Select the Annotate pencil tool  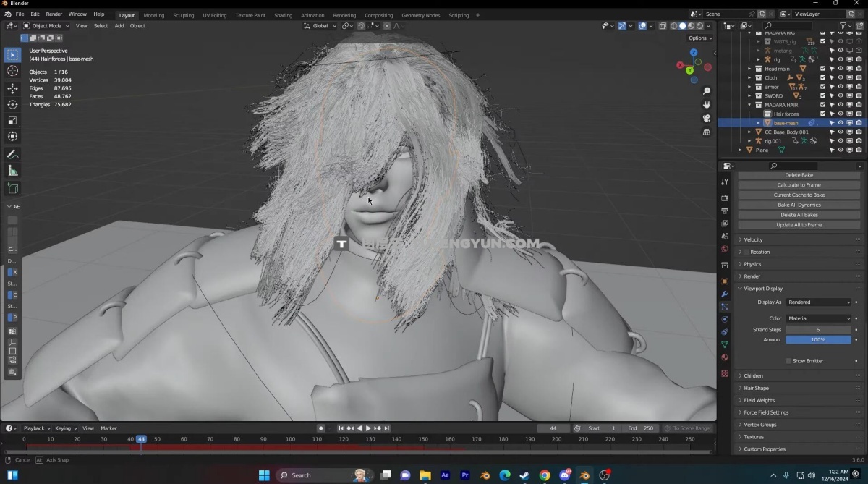[12, 155]
